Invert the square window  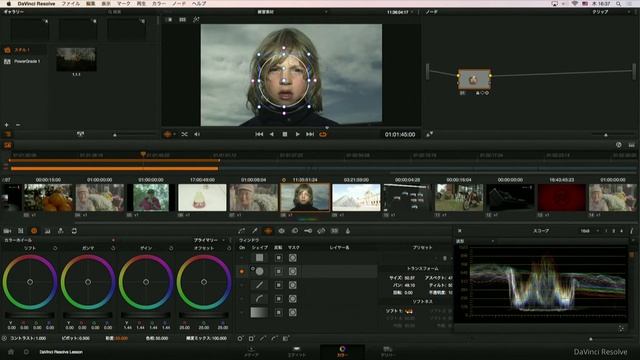point(278,258)
